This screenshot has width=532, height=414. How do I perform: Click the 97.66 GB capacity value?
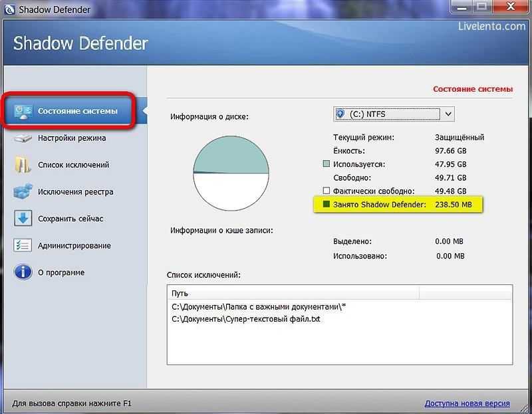(x=451, y=151)
